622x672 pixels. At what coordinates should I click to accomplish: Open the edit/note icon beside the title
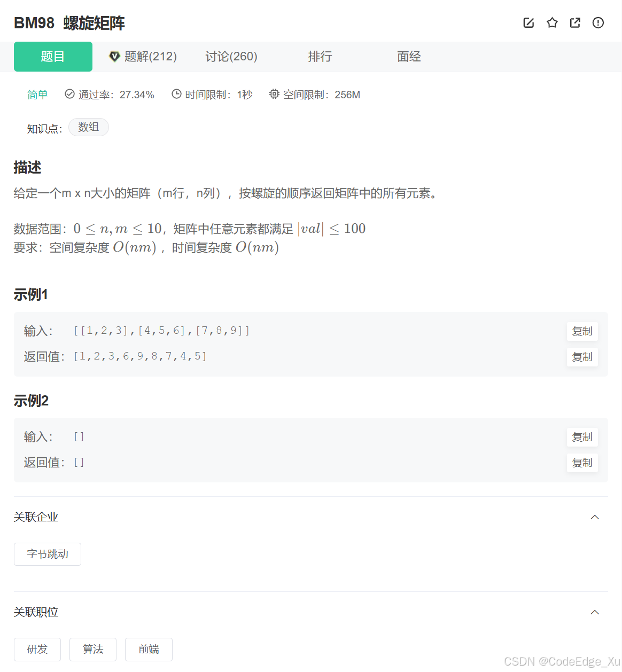click(528, 22)
